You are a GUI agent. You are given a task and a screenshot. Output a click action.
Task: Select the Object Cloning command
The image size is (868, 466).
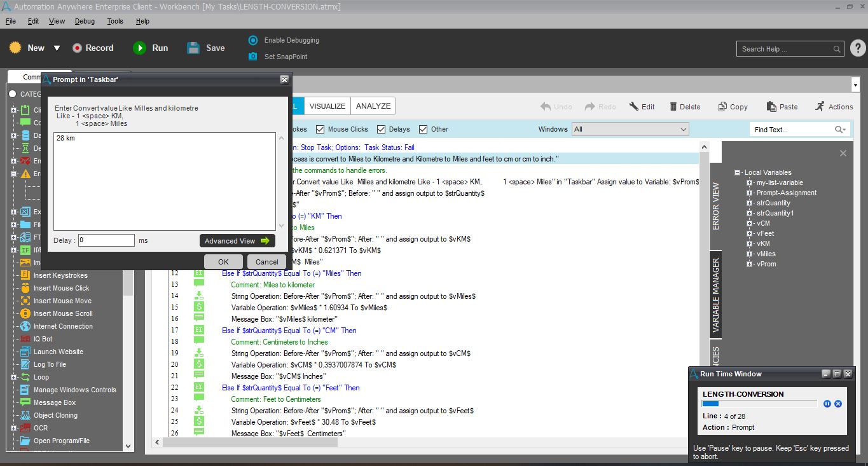pos(55,415)
